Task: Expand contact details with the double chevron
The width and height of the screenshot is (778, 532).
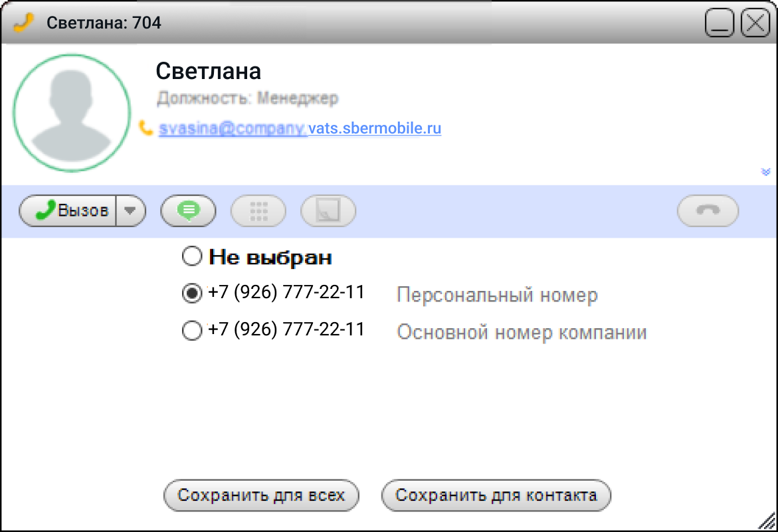Action: 765,172
